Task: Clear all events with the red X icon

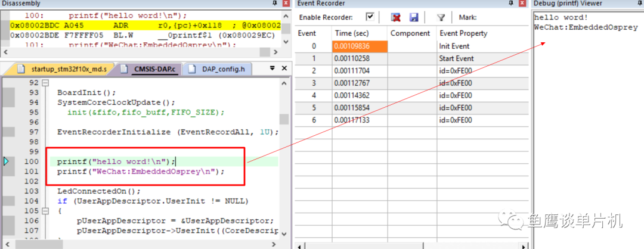Action: coord(396,17)
